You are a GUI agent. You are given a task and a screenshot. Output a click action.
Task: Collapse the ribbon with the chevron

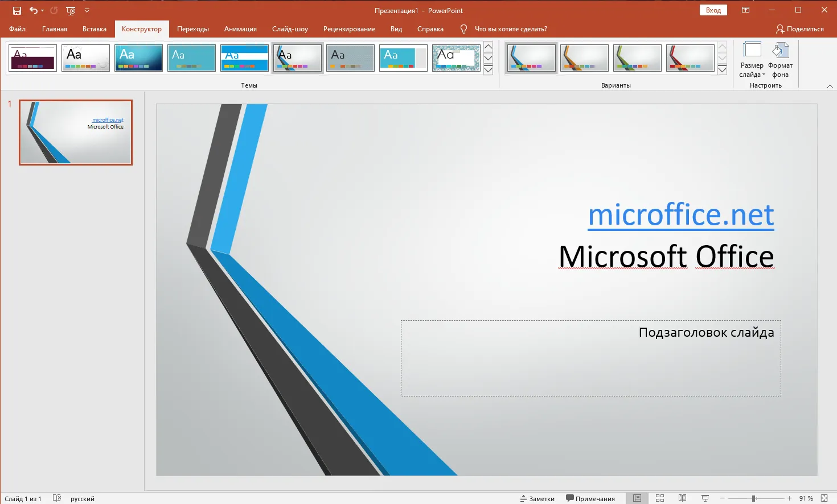coord(830,86)
